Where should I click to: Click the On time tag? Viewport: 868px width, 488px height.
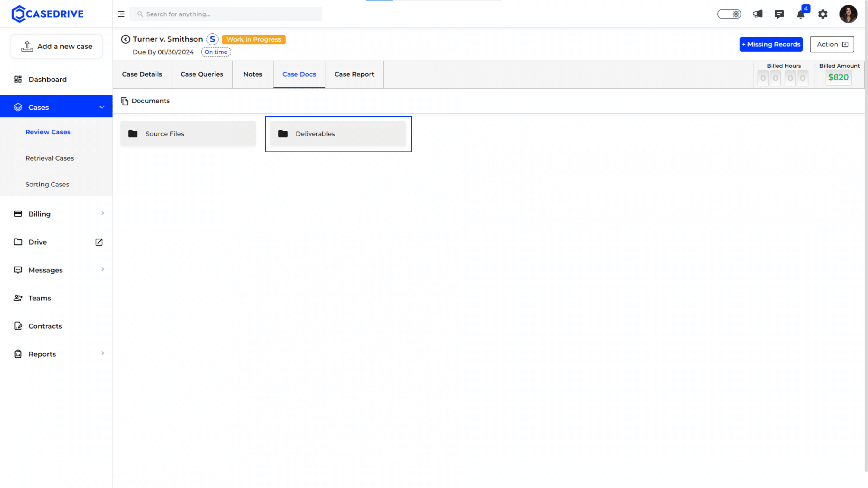click(x=216, y=52)
